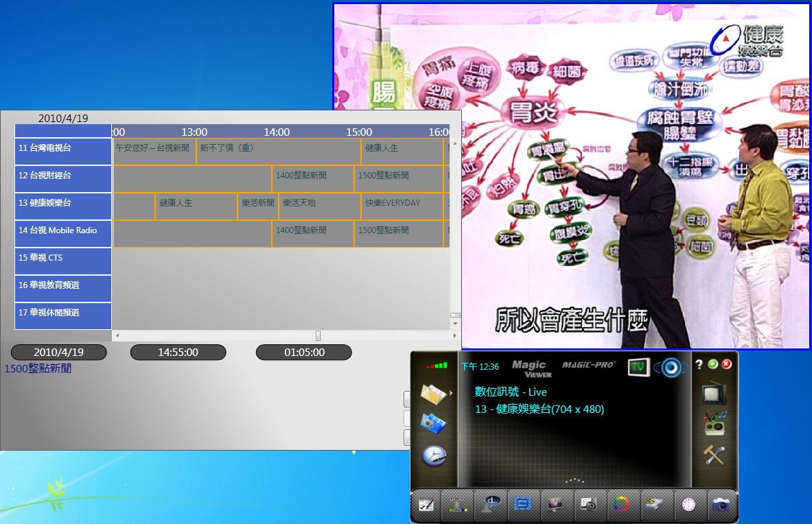Click the 新不了情（重） program cell
The image size is (812, 524).
click(x=279, y=152)
